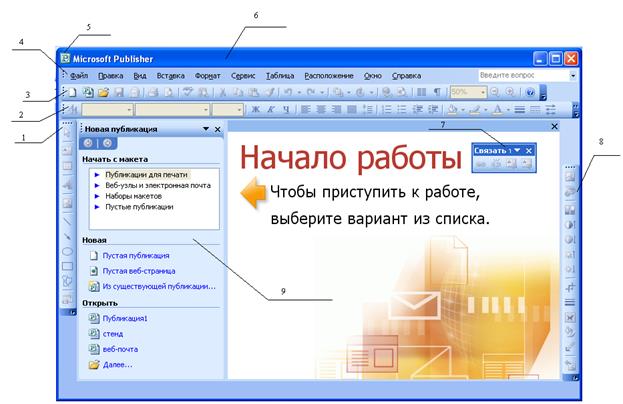Toggle Italic (К) formatting

pyautogui.click(x=271, y=110)
